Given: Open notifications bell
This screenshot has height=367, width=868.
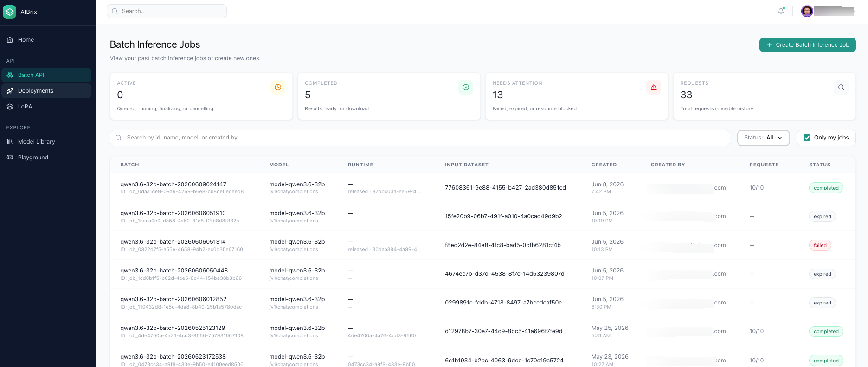Looking at the screenshot, I should (x=781, y=11).
